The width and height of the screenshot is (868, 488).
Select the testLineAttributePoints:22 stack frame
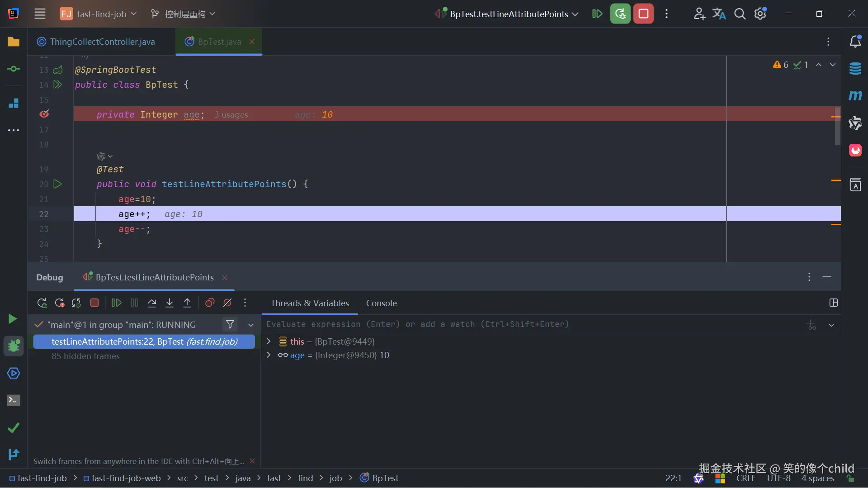click(x=144, y=341)
